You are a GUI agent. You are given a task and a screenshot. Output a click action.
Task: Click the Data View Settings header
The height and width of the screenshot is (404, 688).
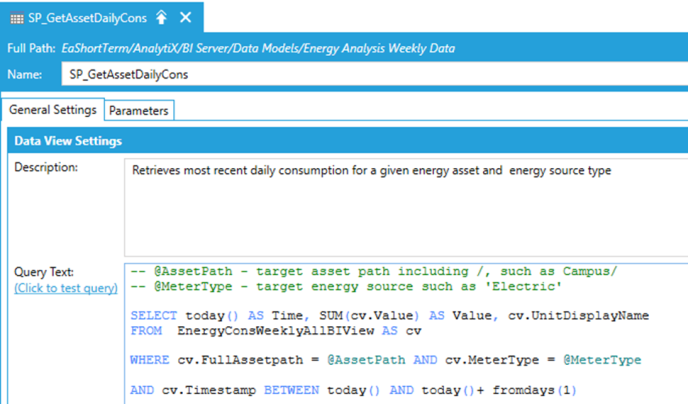coord(68,141)
